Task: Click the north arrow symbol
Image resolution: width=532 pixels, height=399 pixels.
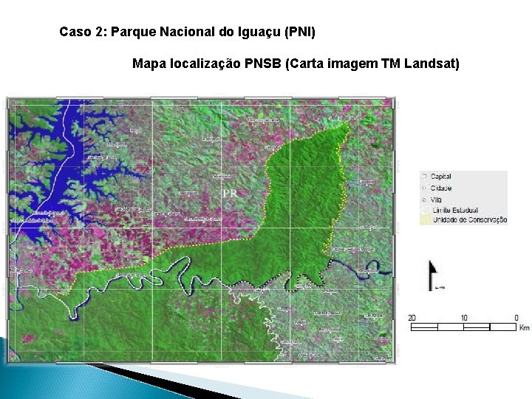Action: coord(433,276)
